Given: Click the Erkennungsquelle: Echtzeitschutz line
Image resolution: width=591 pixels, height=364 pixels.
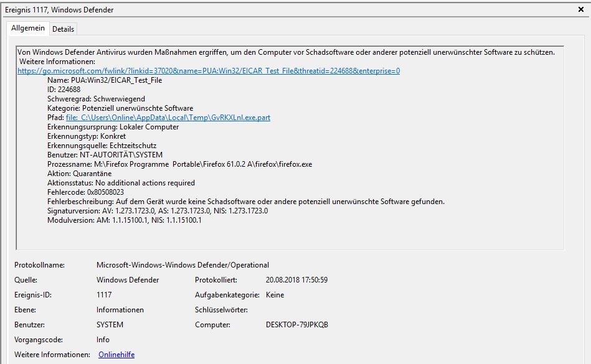Looking at the screenshot, I should [102, 146].
